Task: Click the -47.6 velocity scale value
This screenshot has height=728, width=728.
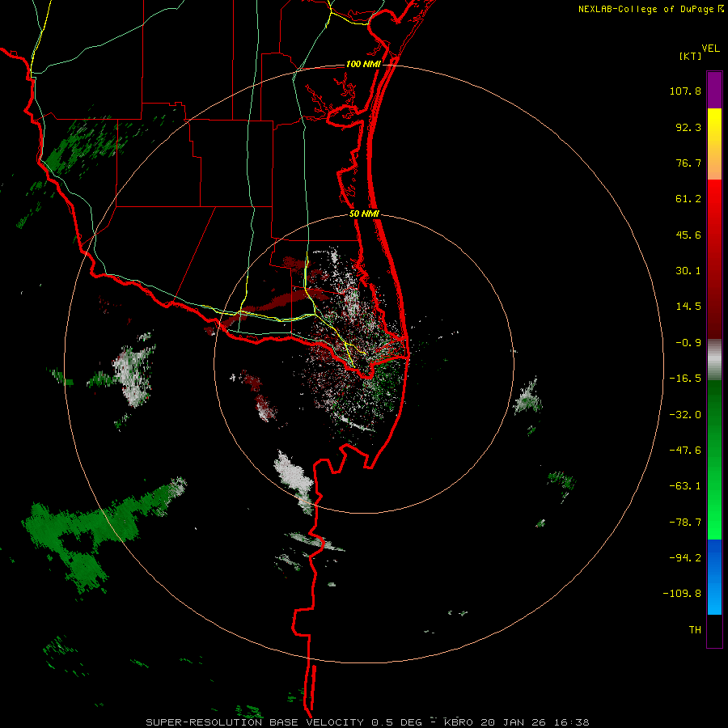Action: point(685,451)
